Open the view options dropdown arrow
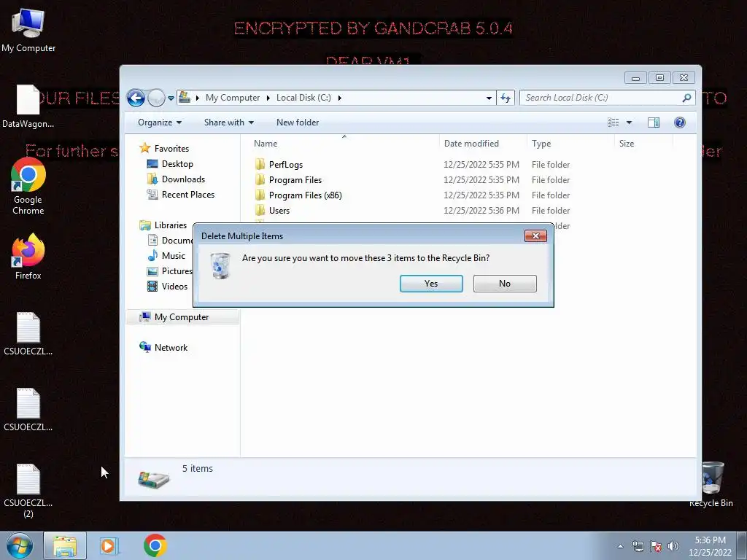The width and height of the screenshot is (747, 560). [629, 122]
